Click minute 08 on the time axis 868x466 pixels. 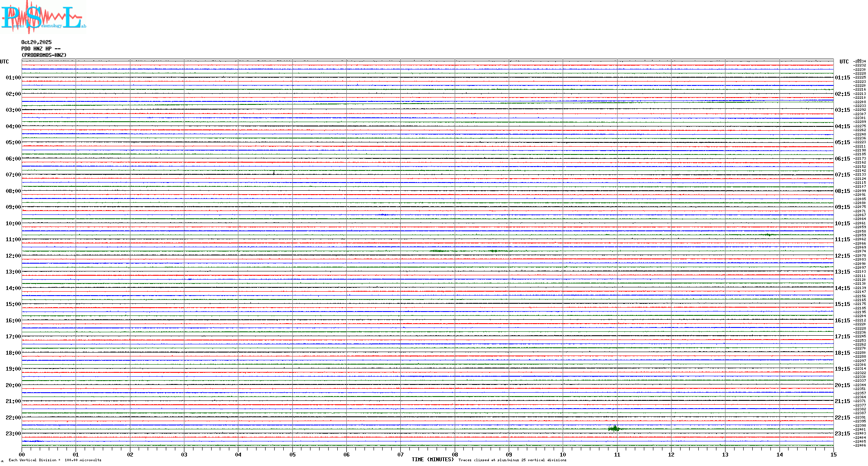(455, 455)
